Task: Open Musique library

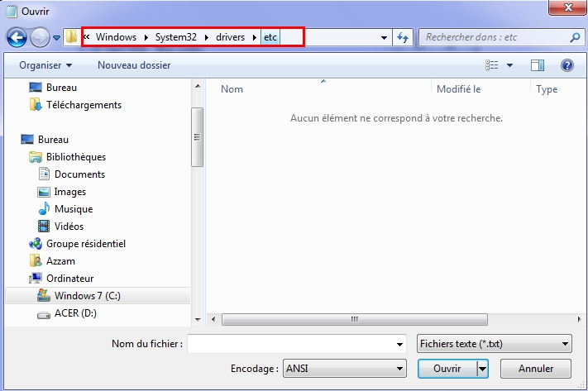Action: pyautogui.click(x=74, y=209)
